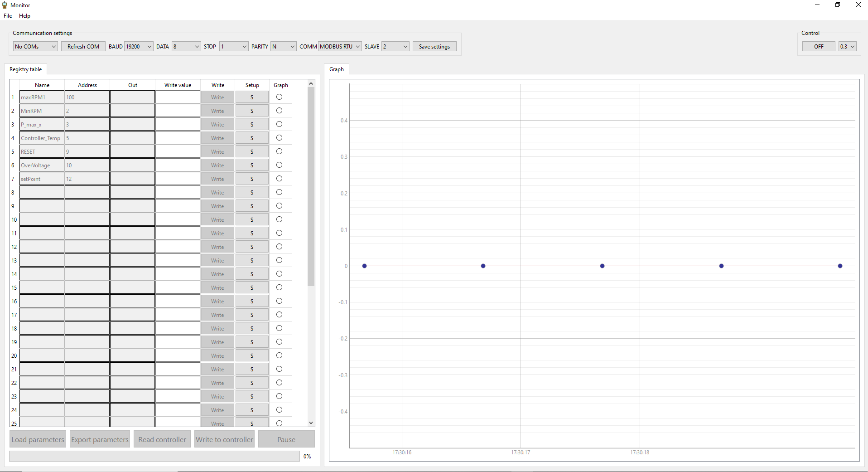
Task: Click the registry table vertical scrollbar thumb
Action: click(x=311, y=186)
